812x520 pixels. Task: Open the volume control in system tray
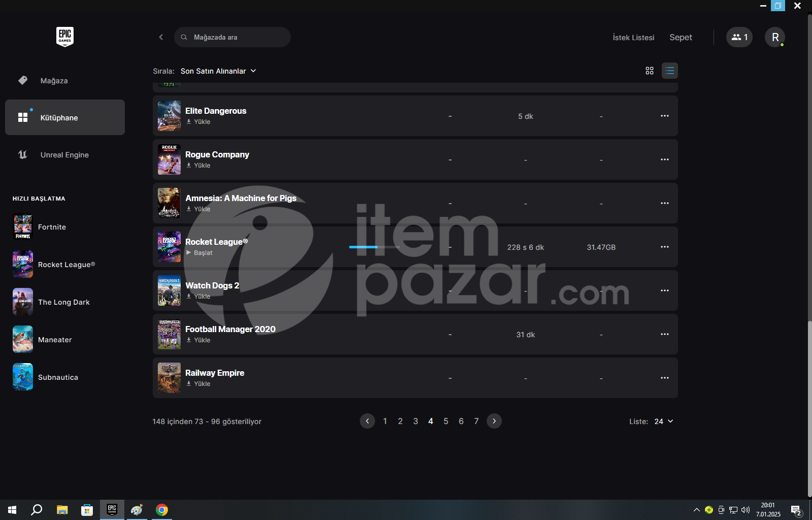click(746, 510)
